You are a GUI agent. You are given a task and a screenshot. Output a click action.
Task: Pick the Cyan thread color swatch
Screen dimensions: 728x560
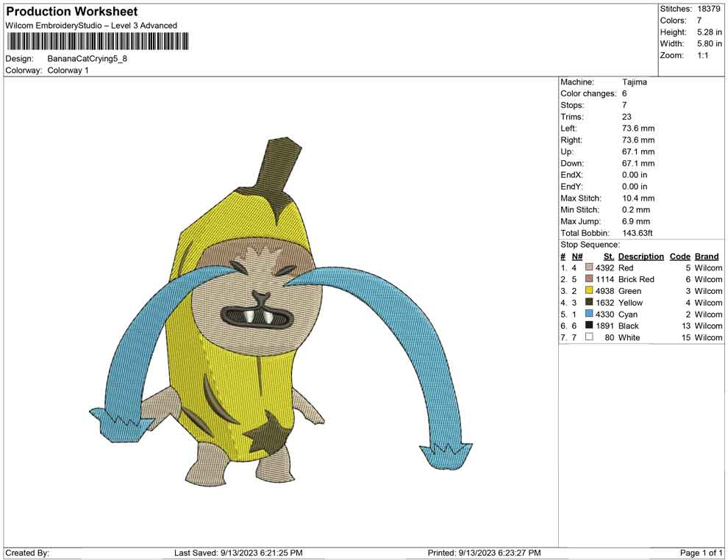tap(589, 315)
